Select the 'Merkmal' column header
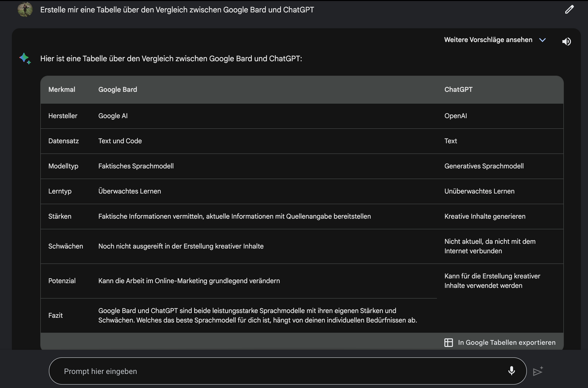The width and height of the screenshot is (588, 388). (x=62, y=89)
